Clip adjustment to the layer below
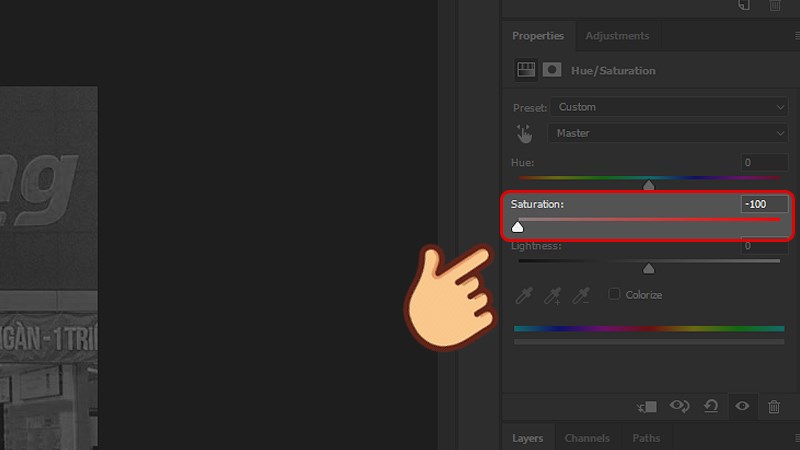Screen dimensions: 800x450 [648, 406]
